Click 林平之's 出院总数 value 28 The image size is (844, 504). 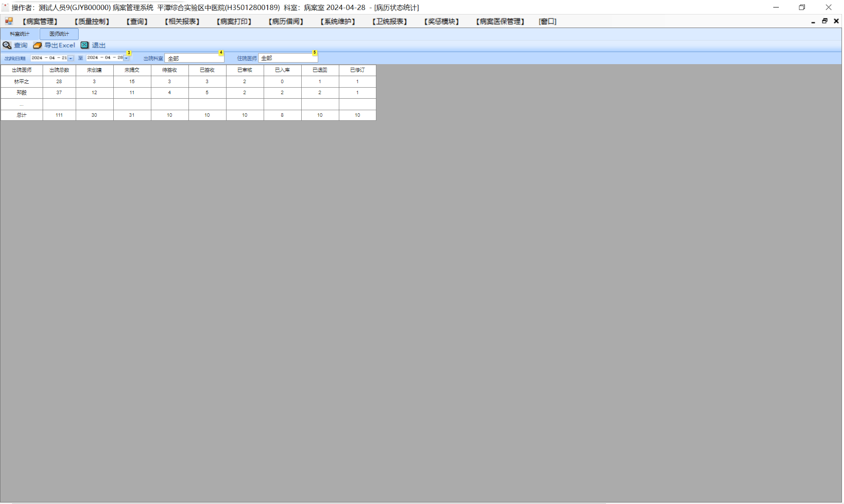tap(59, 82)
